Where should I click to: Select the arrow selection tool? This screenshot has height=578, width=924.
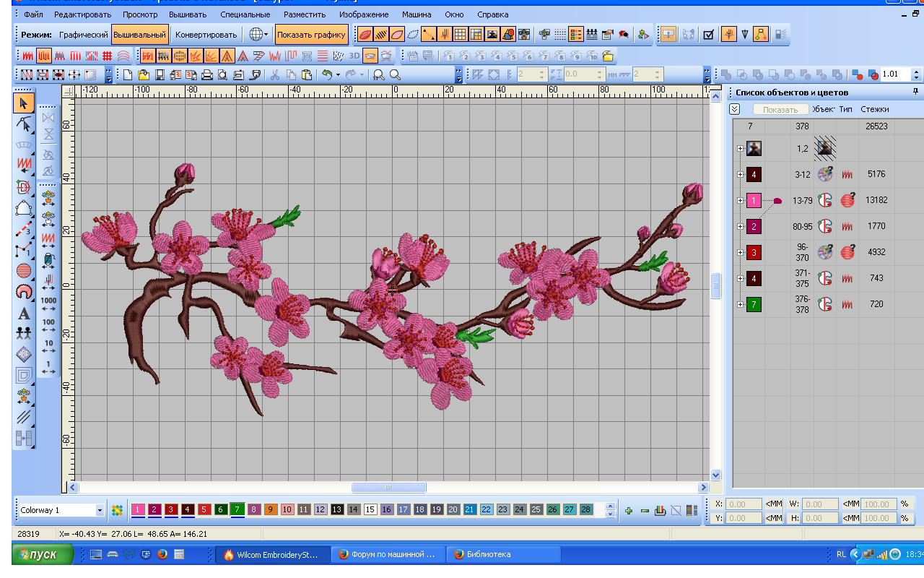(23, 103)
